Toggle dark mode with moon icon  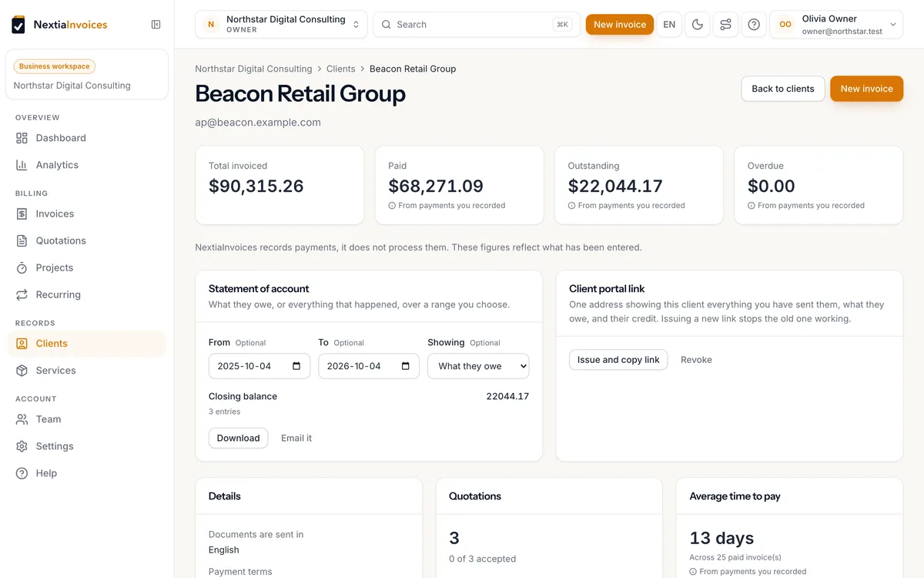(698, 25)
